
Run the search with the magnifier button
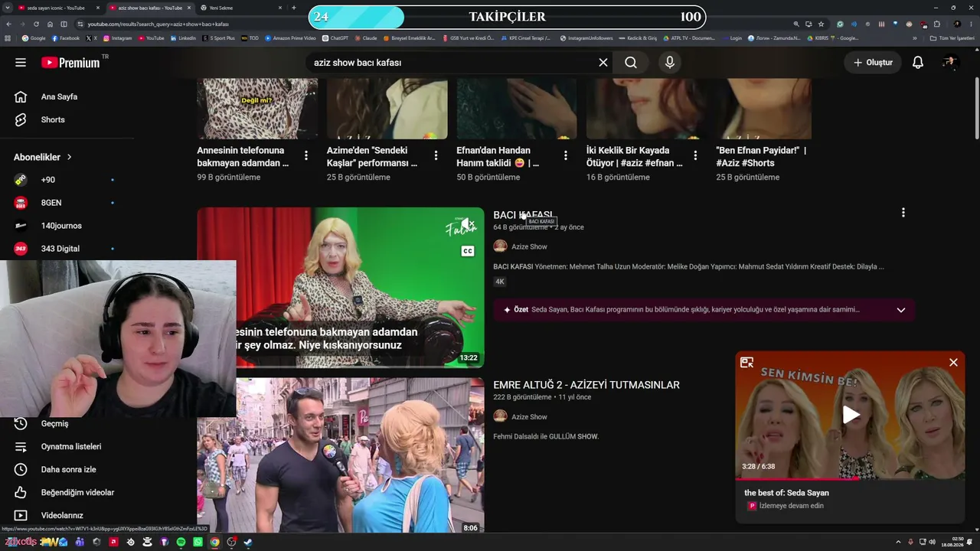click(631, 63)
